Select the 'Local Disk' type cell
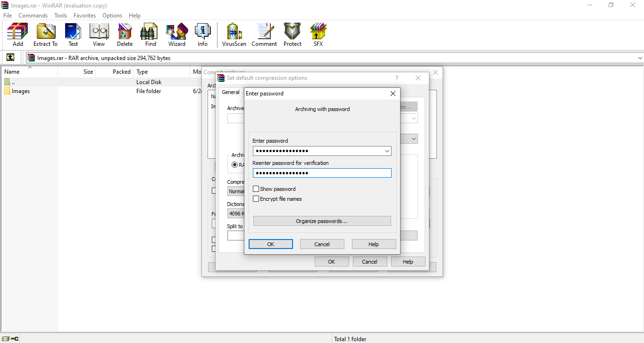The height and width of the screenshot is (343, 644). click(x=149, y=82)
